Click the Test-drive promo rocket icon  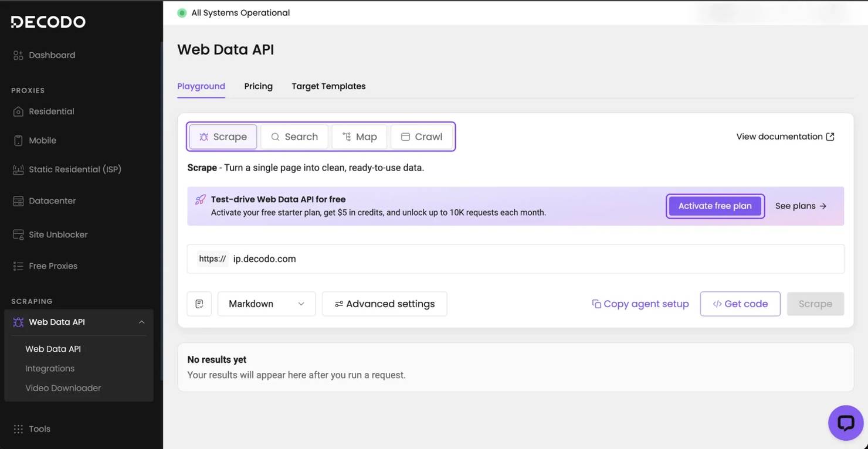coord(200,200)
